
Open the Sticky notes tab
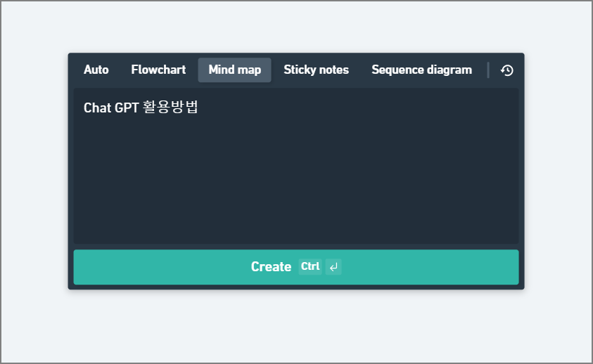(316, 70)
